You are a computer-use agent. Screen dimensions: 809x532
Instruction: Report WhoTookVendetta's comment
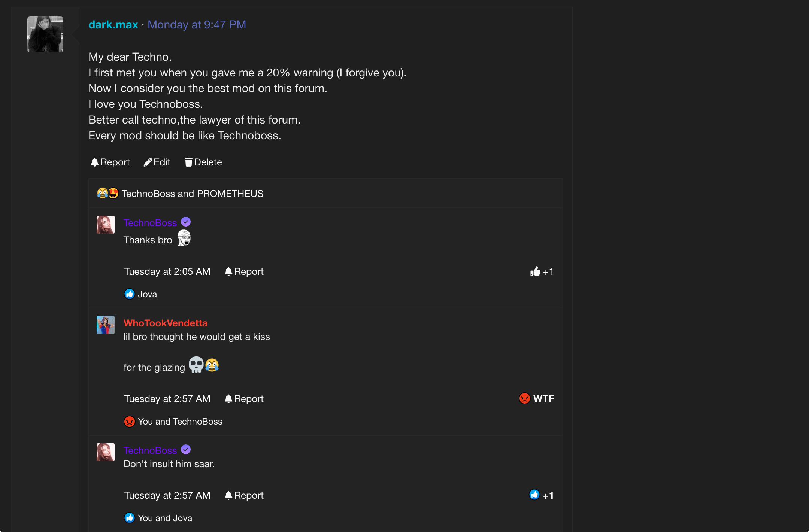244,399
